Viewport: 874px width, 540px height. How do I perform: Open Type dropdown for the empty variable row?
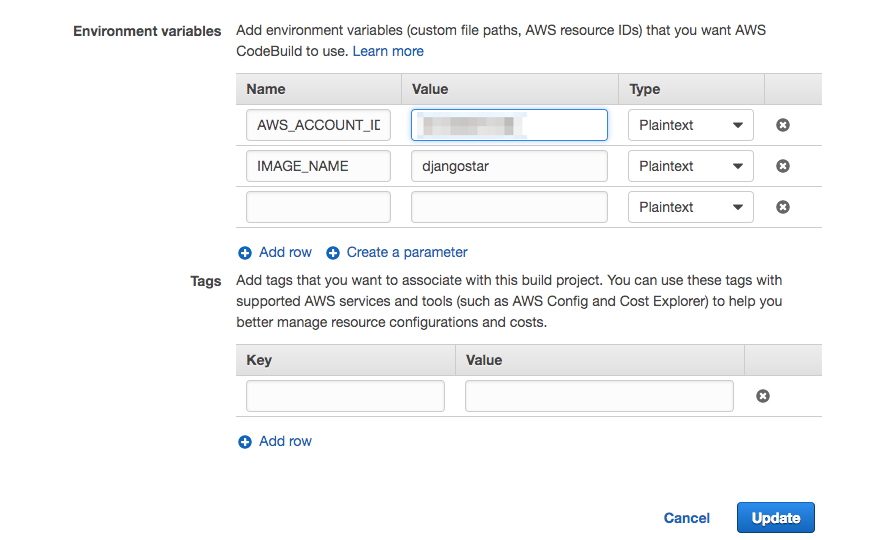coord(691,207)
